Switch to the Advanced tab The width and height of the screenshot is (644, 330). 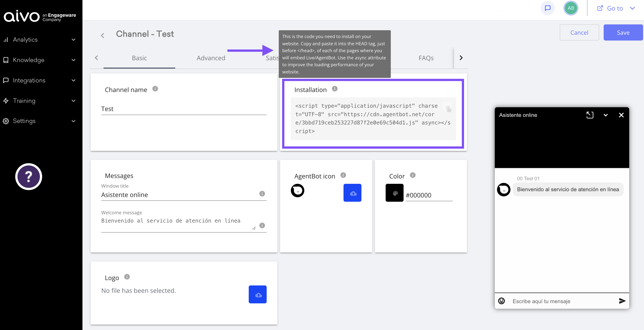click(211, 58)
